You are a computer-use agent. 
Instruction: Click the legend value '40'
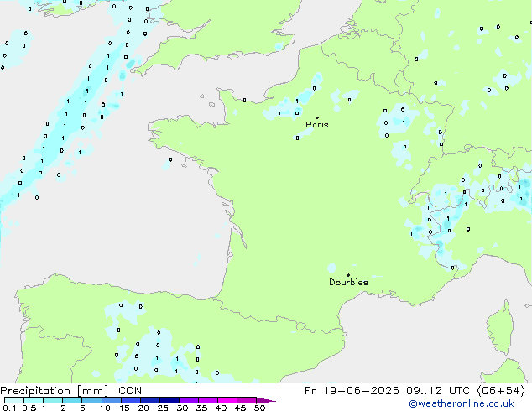coord(221,408)
